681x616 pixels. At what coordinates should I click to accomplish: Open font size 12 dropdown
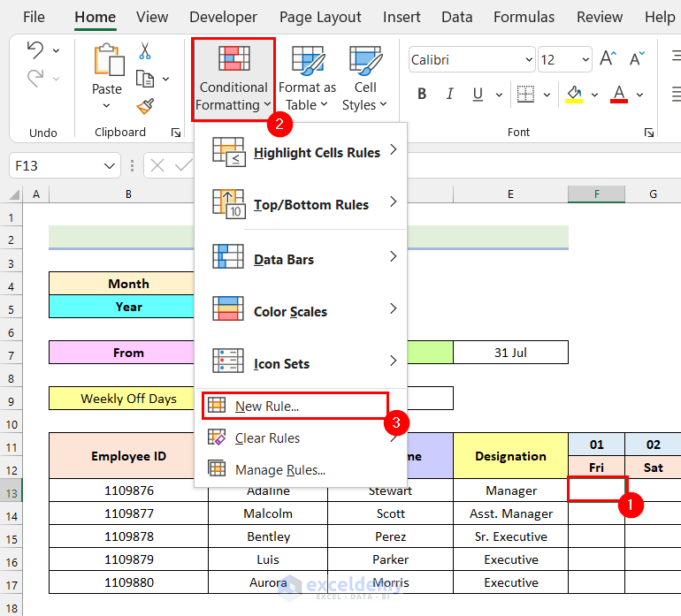click(x=585, y=59)
